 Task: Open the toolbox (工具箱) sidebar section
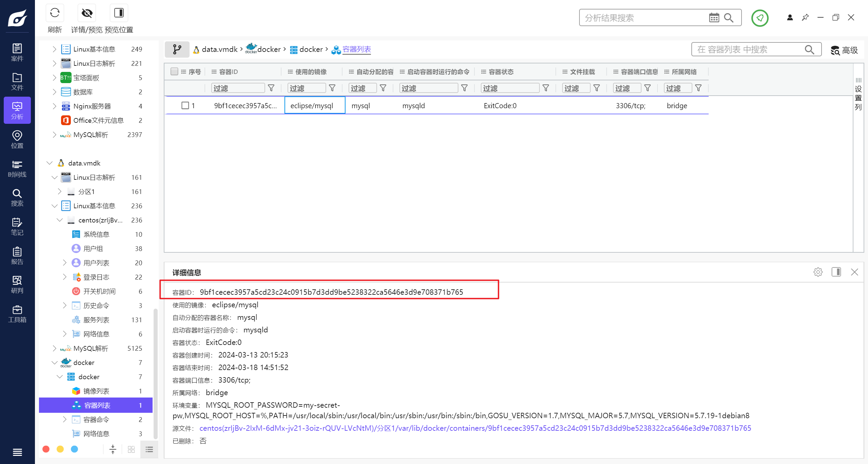[17, 314]
